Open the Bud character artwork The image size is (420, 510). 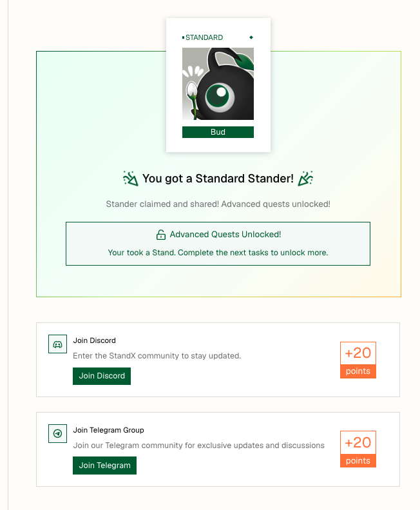[218, 84]
